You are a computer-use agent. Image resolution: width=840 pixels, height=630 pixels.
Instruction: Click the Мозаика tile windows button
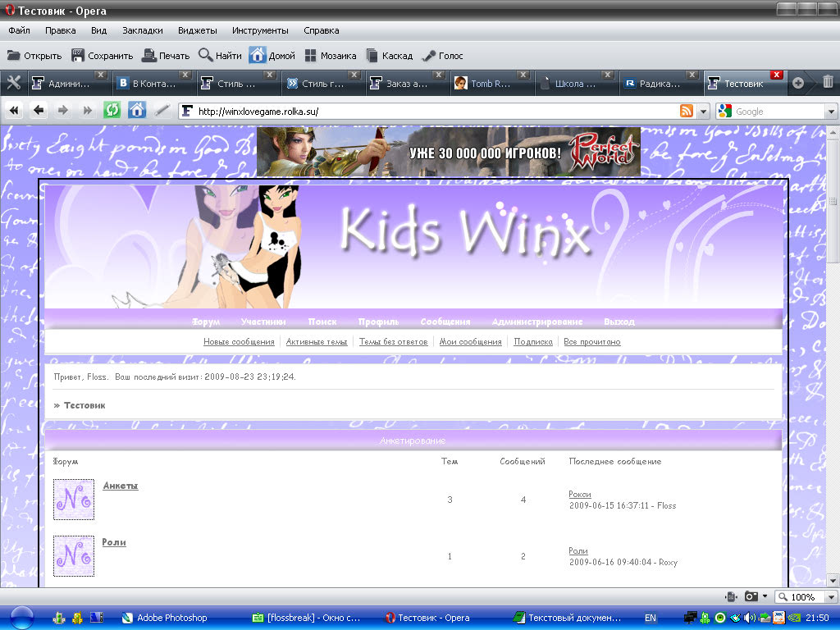coord(330,56)
